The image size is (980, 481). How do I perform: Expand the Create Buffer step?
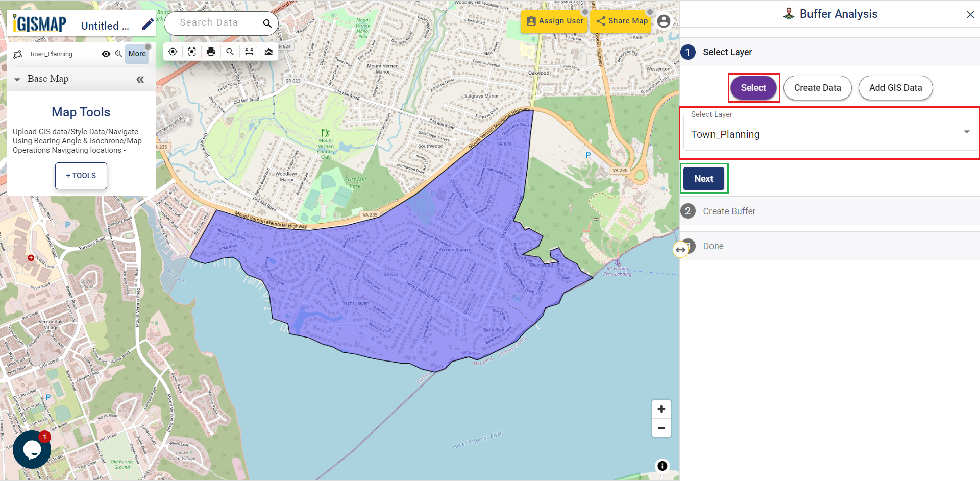click(729, 211)
